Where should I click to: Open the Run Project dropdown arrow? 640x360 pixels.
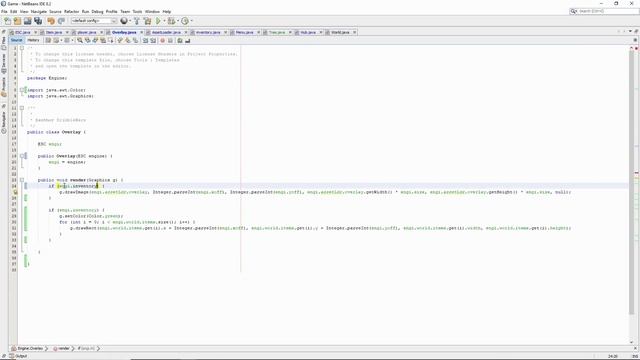pyautogui.click(x=164, y=21)
